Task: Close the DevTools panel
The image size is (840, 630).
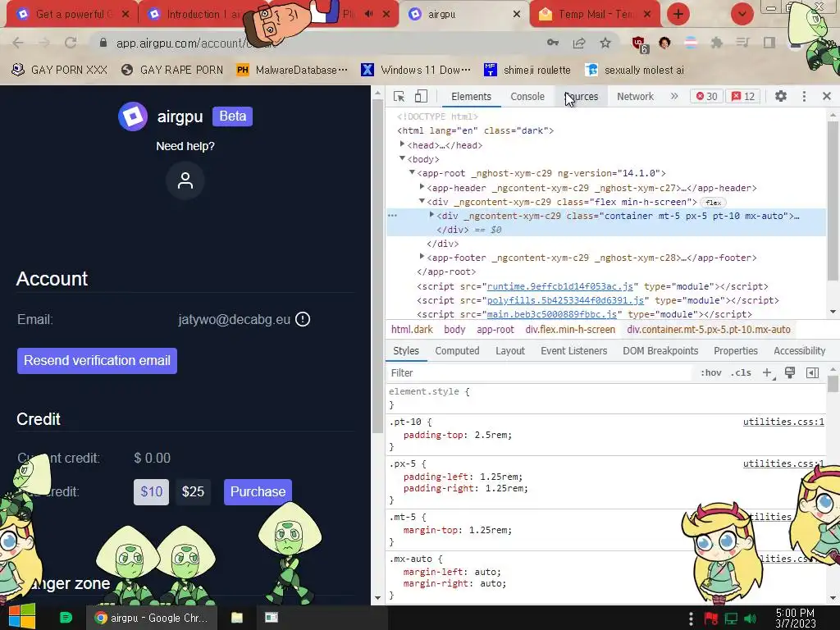Action: [827, 97]
